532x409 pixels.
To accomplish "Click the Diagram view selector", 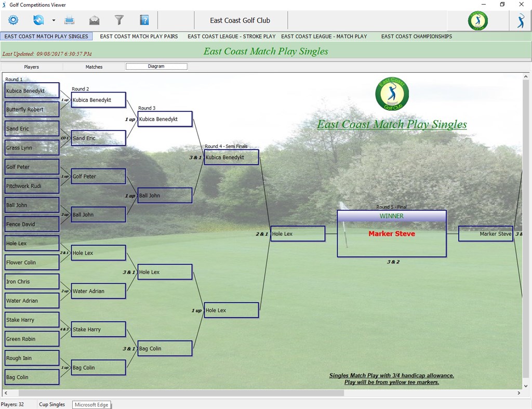I will [156, 67].
